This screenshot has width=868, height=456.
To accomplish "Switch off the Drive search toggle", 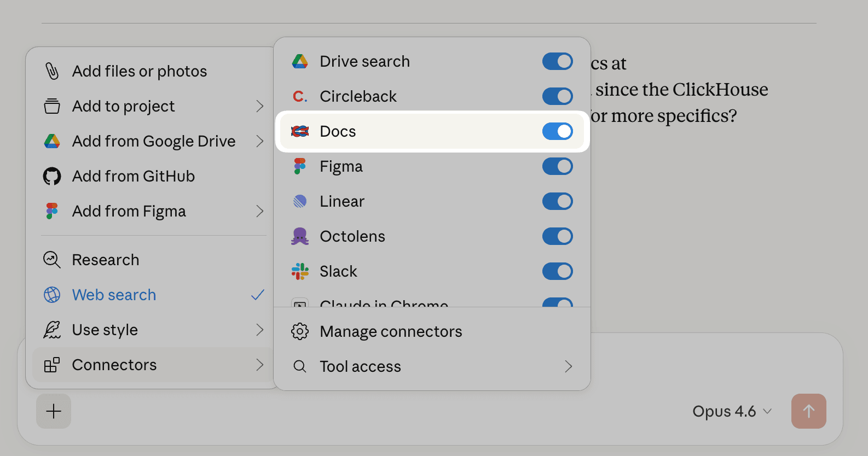I will point(557,61).
